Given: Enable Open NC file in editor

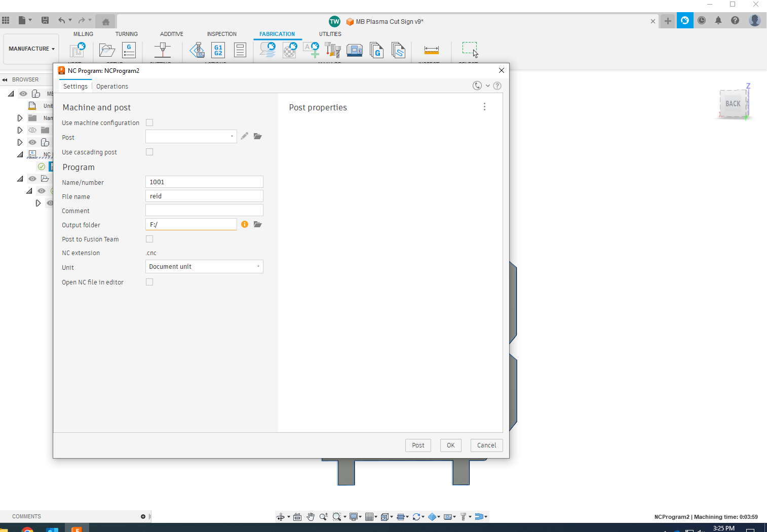Looking at the screenshot, I should (x=149, y=282).
